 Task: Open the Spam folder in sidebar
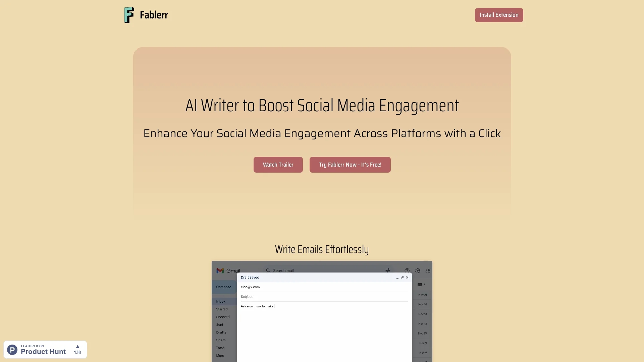[221, 340]
